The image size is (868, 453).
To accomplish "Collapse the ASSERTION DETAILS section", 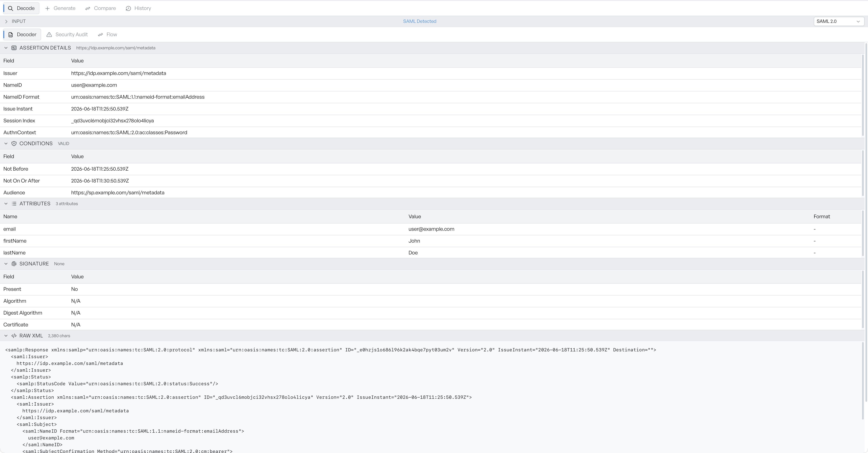I will (x=6, y=48).
